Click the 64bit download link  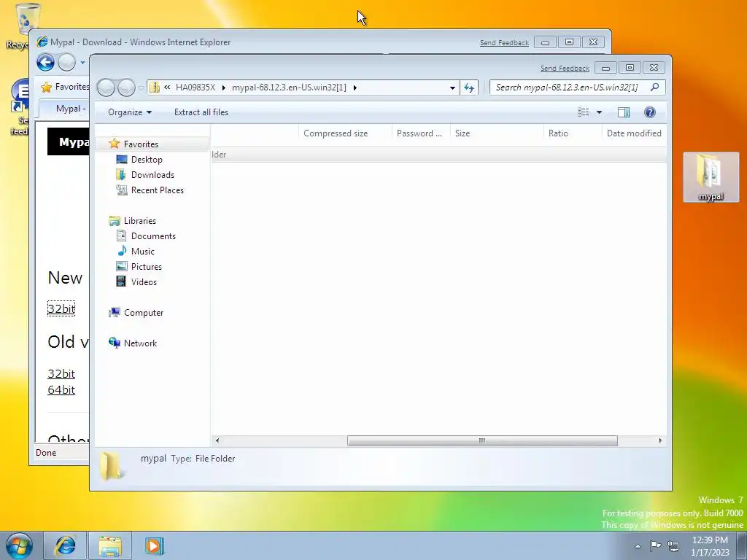click(x=61, y=390)
